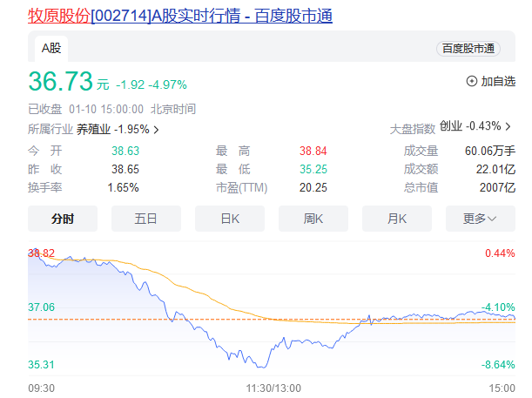Image resolution: width=532 pixels, height=398 pixels.
Task: Switch to the 周K chart tab
Action: [x=313, y=219]
